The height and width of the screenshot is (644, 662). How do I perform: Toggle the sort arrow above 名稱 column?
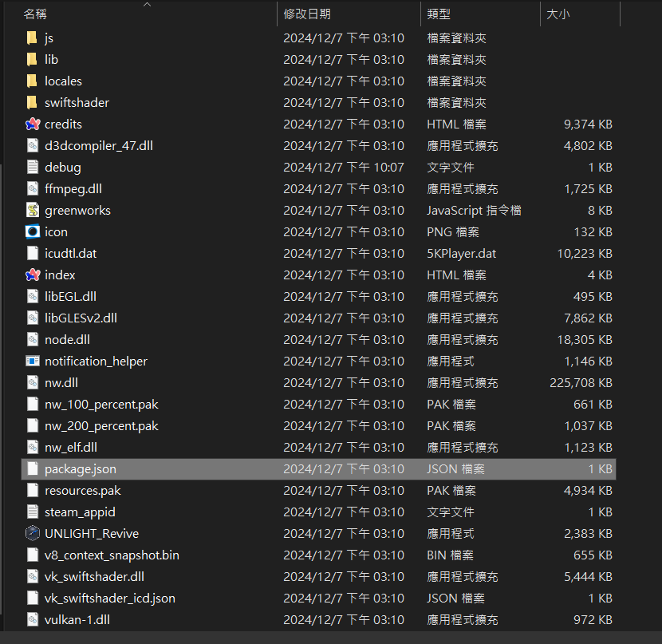[147, 4]
